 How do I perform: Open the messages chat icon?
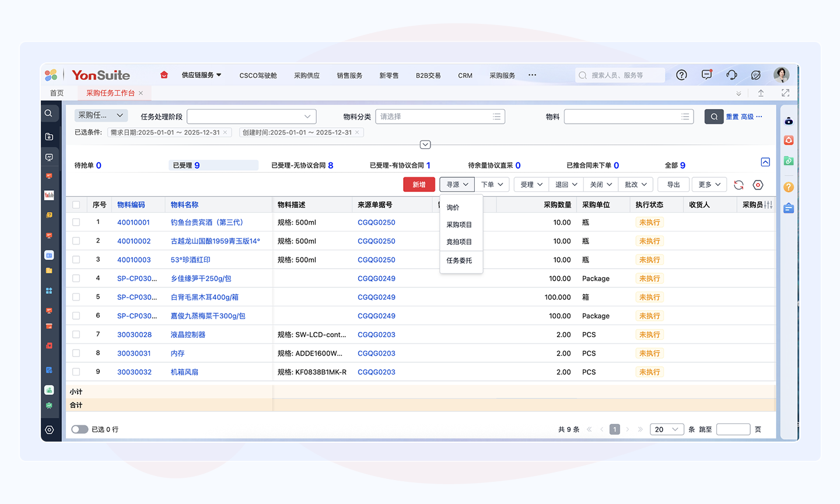click(x=706, y=75)
